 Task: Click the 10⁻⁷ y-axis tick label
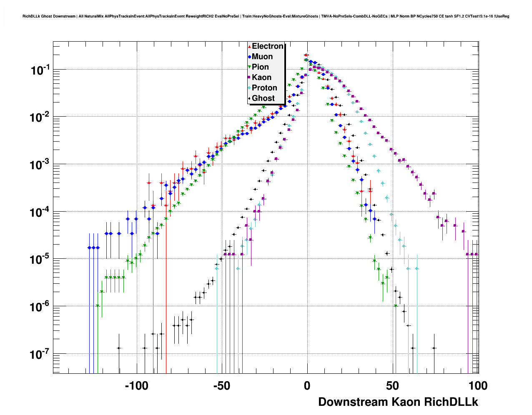pyautogui.click(x=40, y=355)
